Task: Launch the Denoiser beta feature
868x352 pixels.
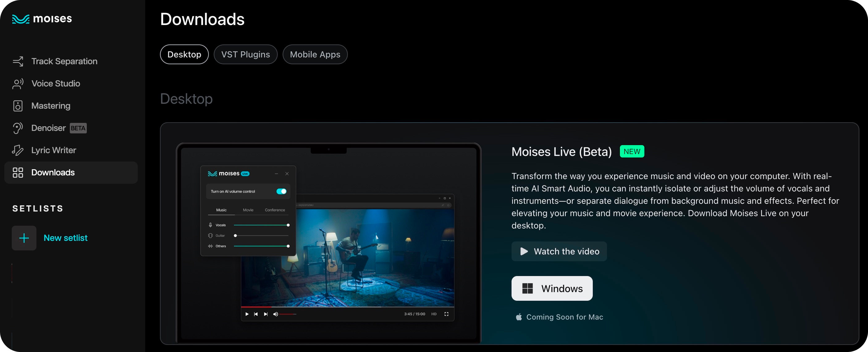Action: coord(48,128)
